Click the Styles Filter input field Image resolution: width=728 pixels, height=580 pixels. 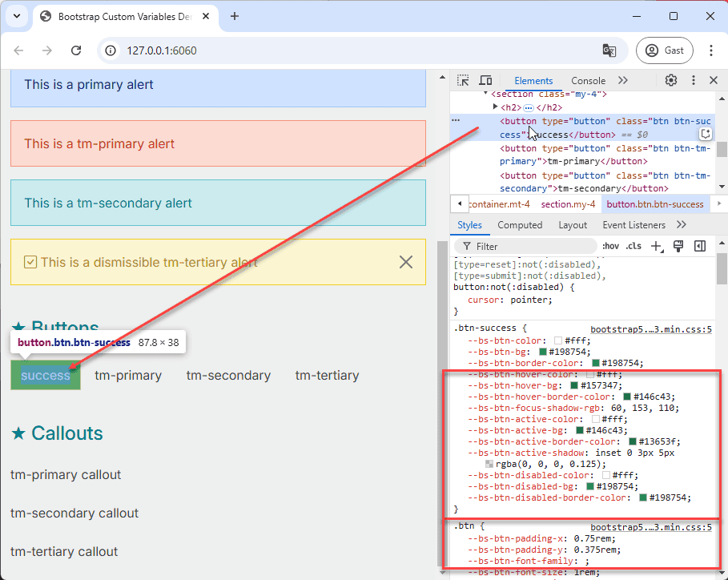pos(525,246)
